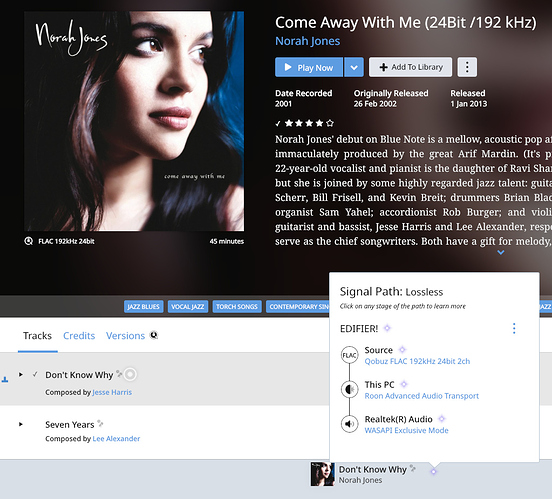552x499 pixels.
Task: Set the album rating to five stars
Action: point(330,123)
